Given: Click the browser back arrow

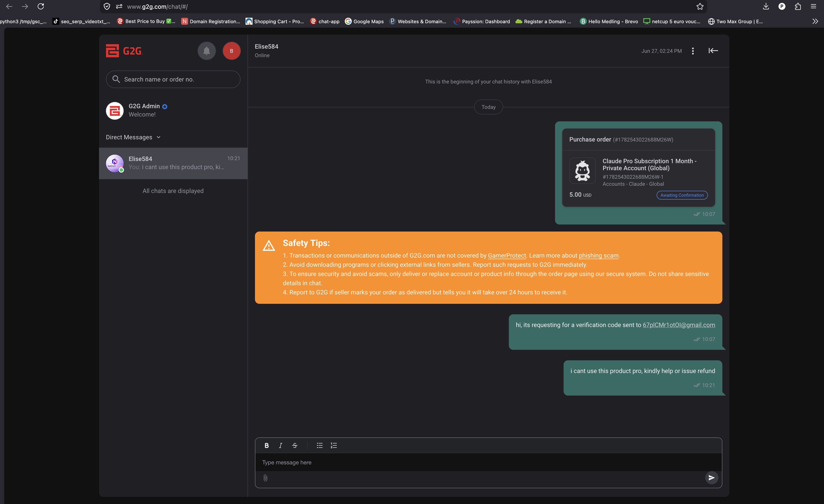Looking at the screenshot, I should pyautogui.click(x=9, y=6).
